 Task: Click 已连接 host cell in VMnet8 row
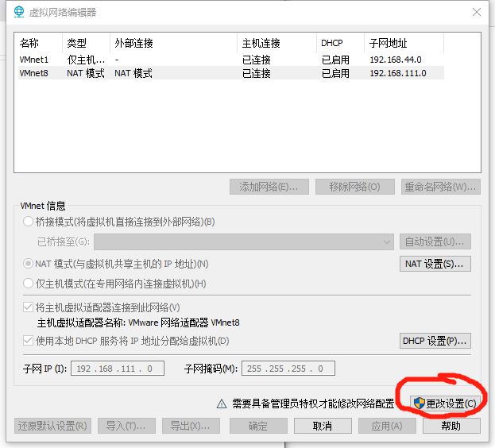tap(257, 73)
